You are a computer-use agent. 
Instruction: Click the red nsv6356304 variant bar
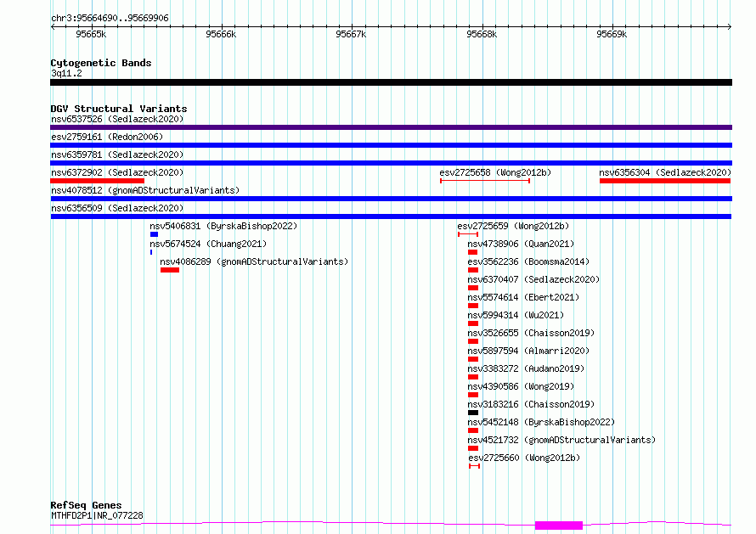tap(665, 181)
